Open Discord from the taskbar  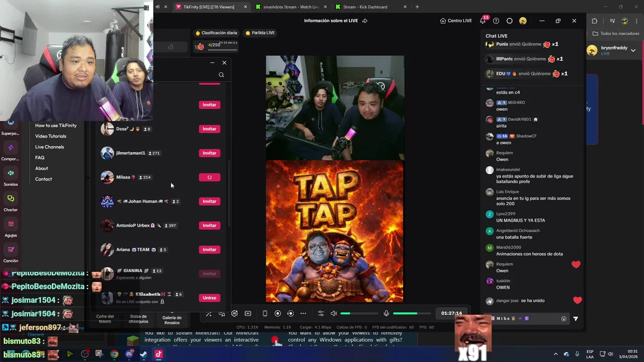[x=129, y=354]
